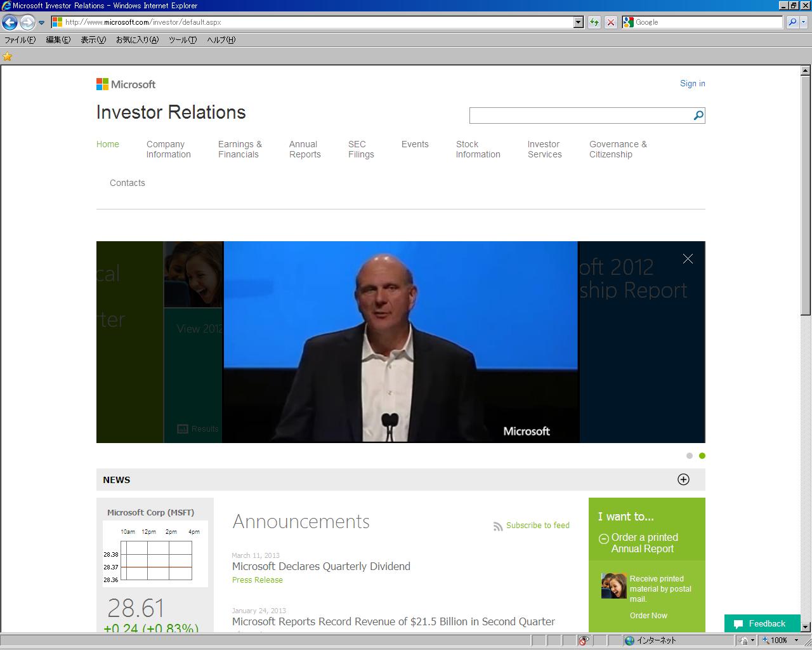
Task: Open the address bar history dropdown
Action: pos(578,22)
